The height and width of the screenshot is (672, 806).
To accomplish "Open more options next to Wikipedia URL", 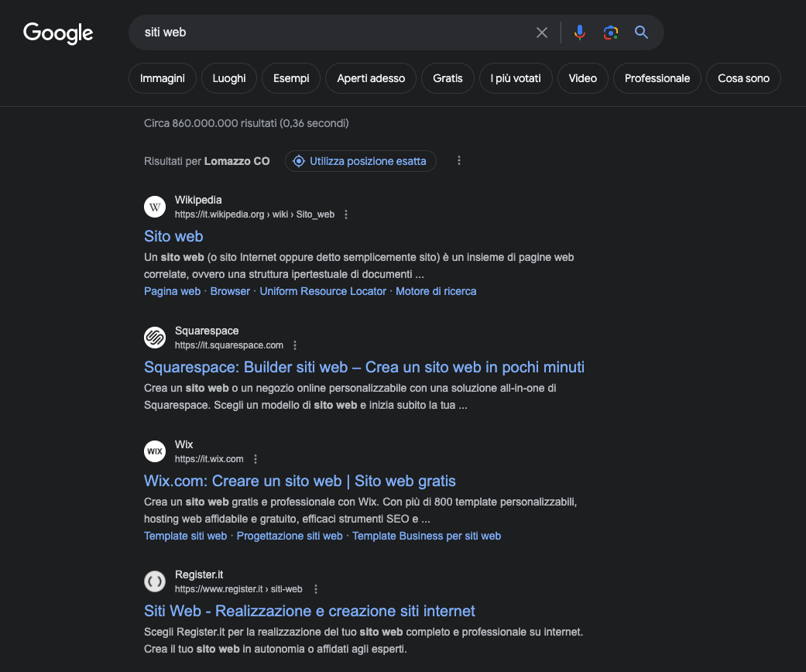I will 346,214.
